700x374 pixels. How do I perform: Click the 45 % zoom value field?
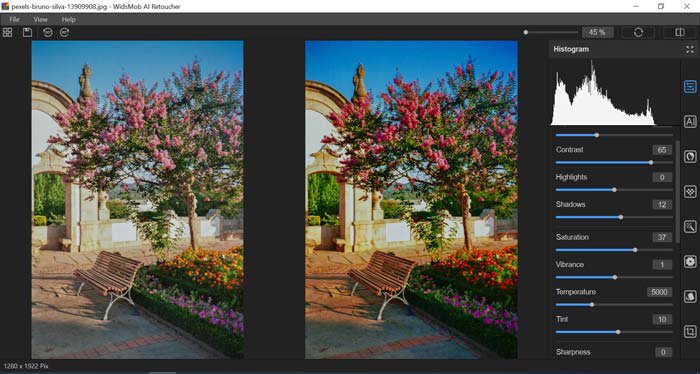coord(597,32)
